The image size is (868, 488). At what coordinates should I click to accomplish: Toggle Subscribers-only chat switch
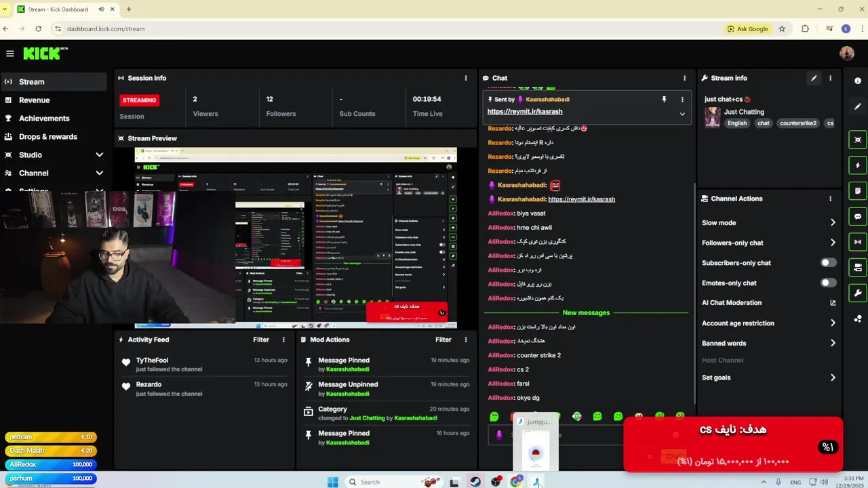point(828,263)
